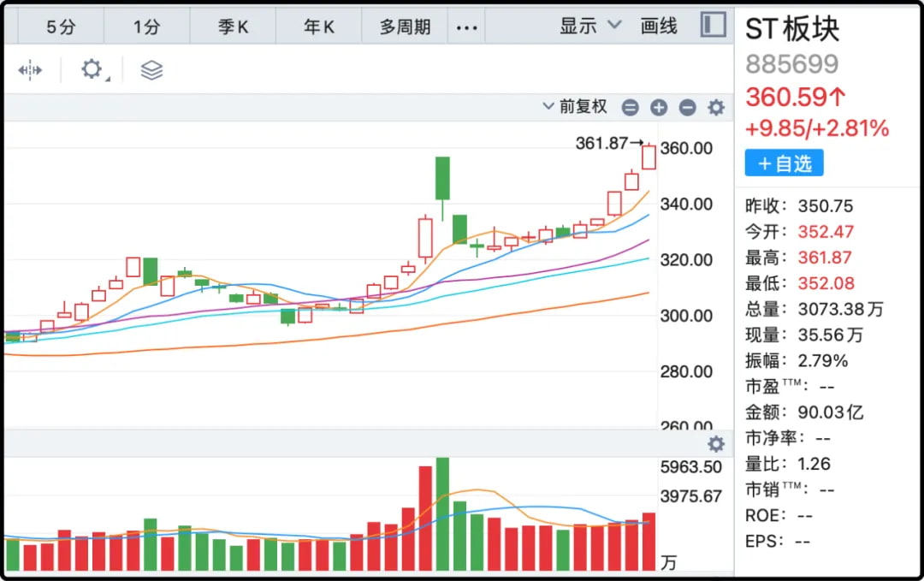Viewport: 924px width, 581px height.
Task: Click the 320.00 price axis label
Action: click(686, 260)
